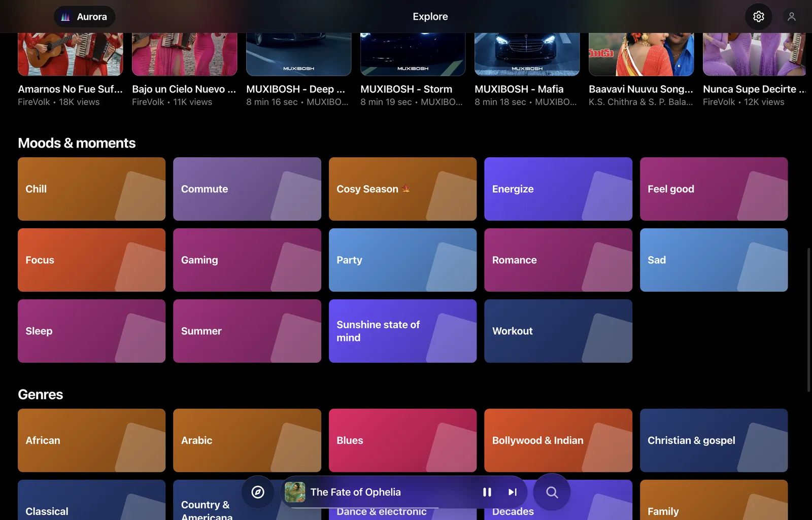Select the Family genre card
This screenshot has width=812, height=520.
[714, 500]
